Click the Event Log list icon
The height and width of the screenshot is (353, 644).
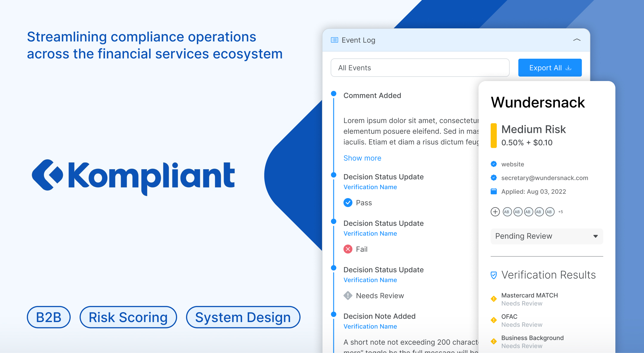(x=335, y=40)
